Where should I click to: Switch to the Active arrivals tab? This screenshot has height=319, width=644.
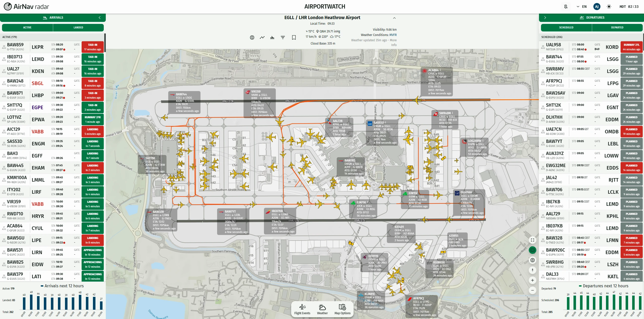point(27,27)
